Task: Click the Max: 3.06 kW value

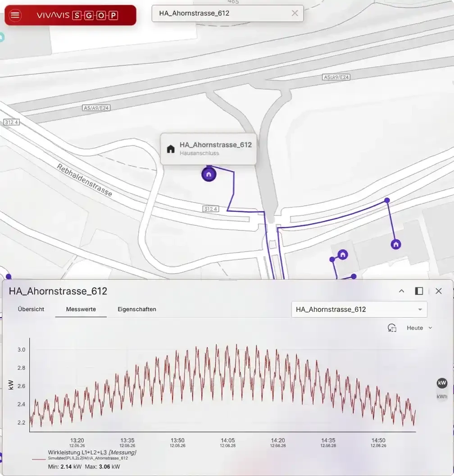Action: tap(103, 467)
